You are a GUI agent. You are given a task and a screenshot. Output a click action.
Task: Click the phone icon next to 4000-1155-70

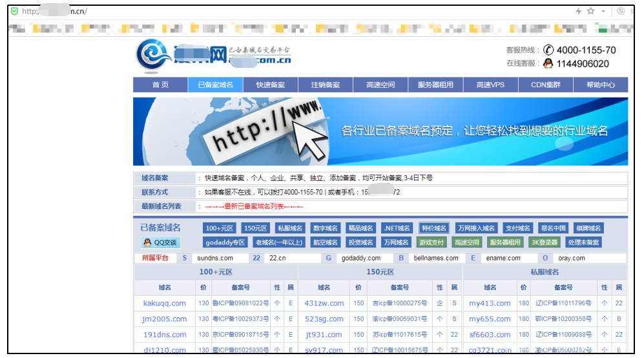(548, 50)
